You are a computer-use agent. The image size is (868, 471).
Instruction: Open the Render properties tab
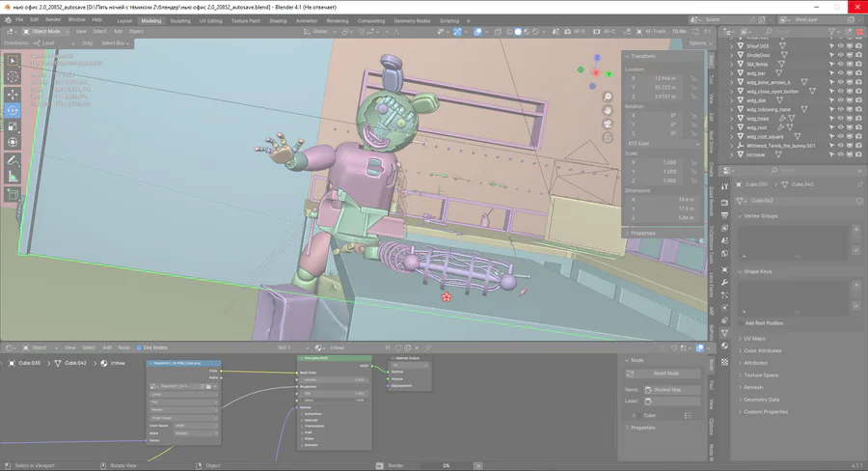724,203
